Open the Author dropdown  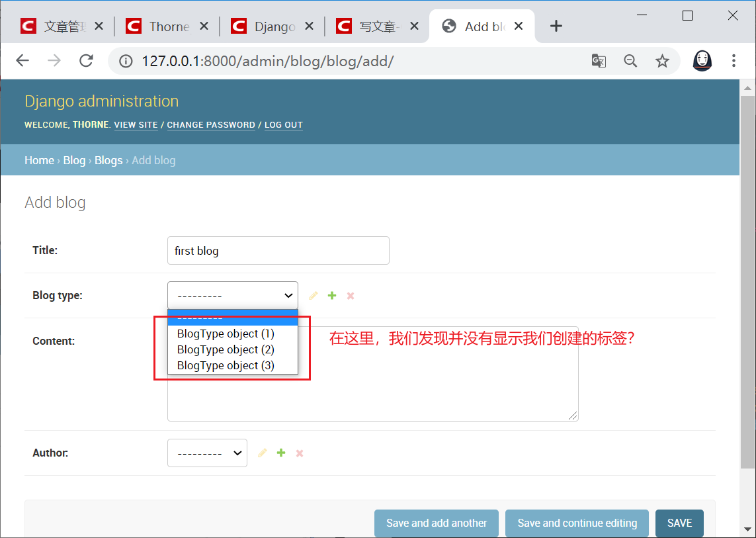tap(207, 453)
